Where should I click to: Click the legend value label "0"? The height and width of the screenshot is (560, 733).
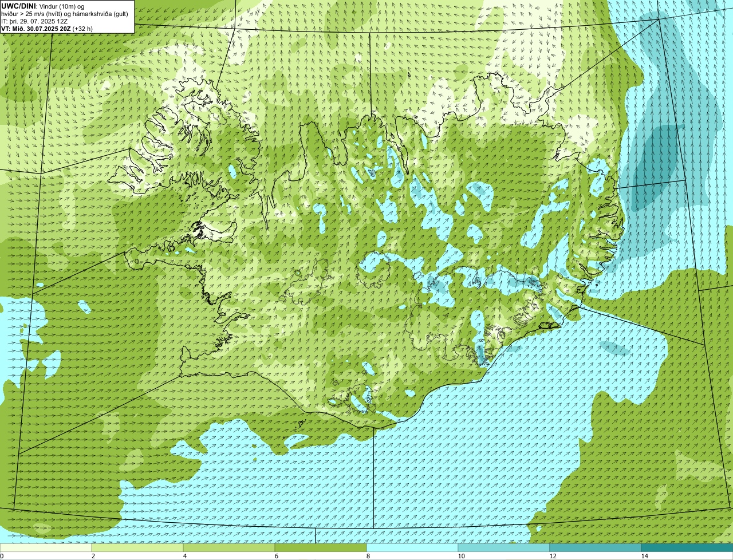click(2, 556)
